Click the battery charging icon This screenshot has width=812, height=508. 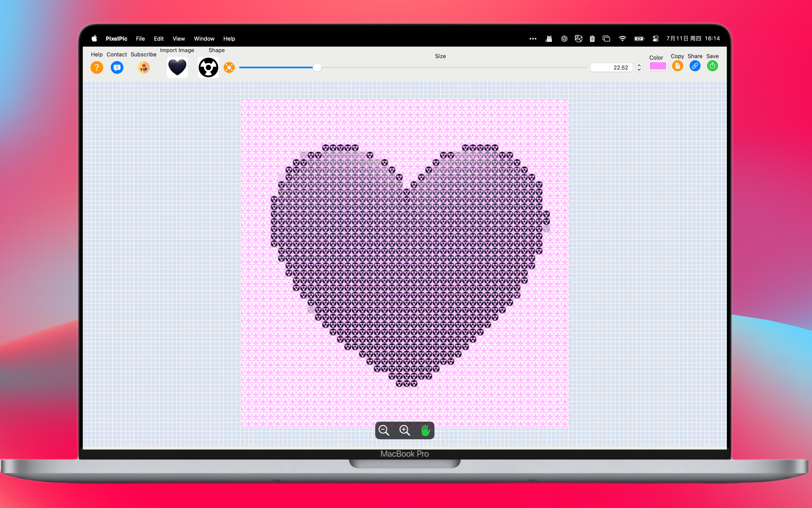(639, 39)
